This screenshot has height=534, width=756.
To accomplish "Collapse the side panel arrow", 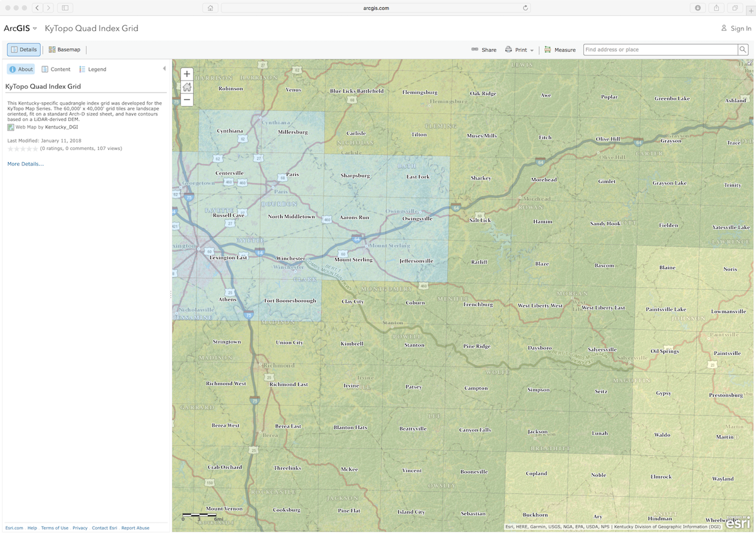I will point(164,69).
